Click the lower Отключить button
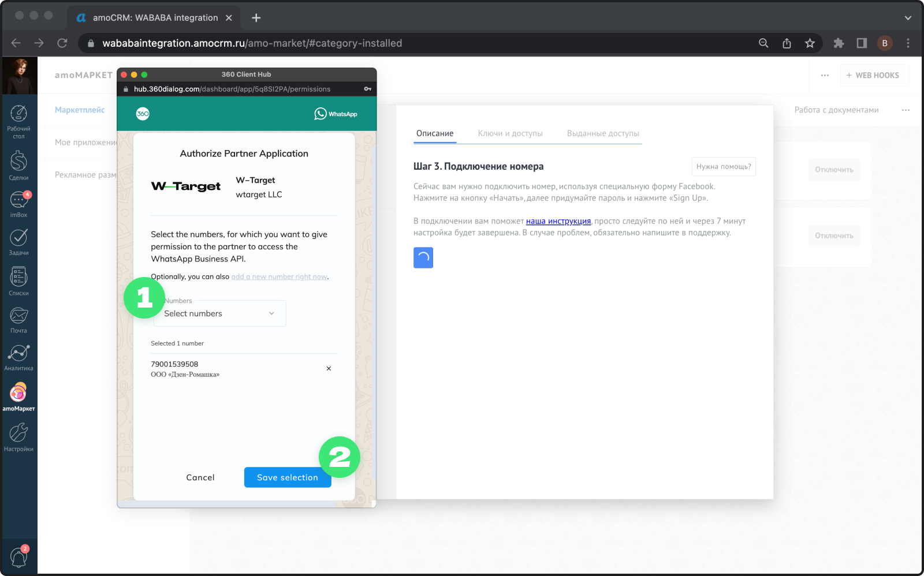924x576 pixels. click(x=834, y=235)
